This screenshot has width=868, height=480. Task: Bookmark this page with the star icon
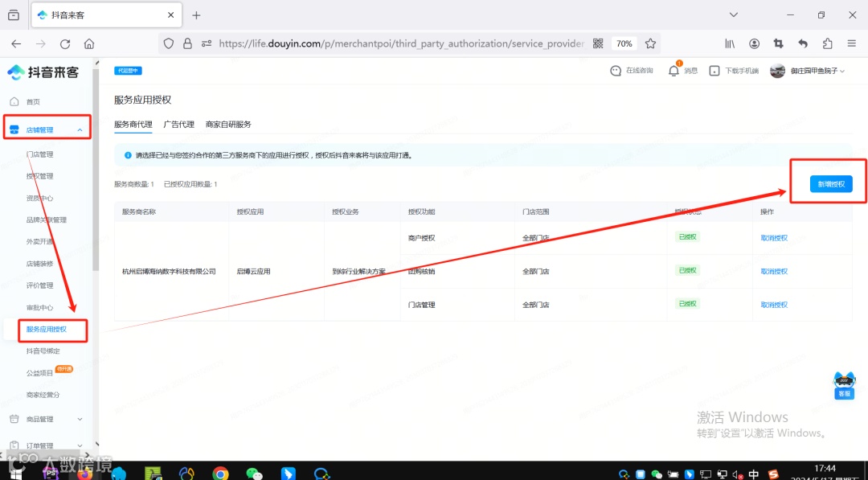point(650,43)
